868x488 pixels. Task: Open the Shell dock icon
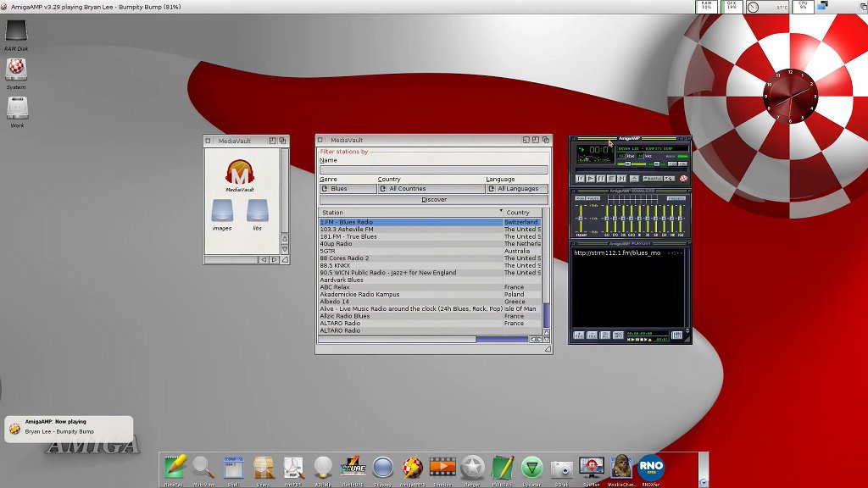[233, 468]
